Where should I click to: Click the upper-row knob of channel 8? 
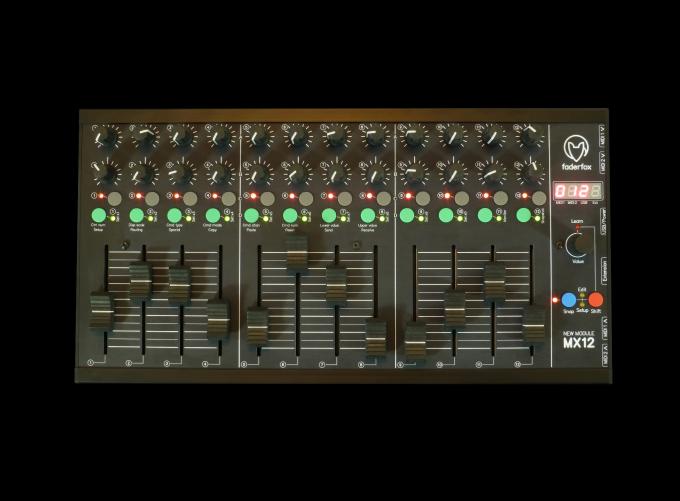pyautogui.click(x=375, y=138)
